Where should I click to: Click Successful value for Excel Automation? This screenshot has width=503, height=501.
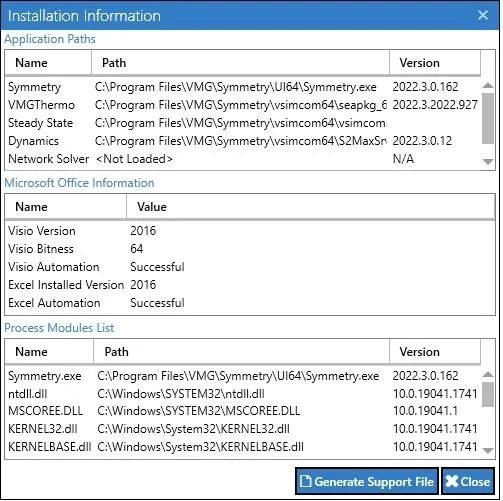(x=157, y=303)
